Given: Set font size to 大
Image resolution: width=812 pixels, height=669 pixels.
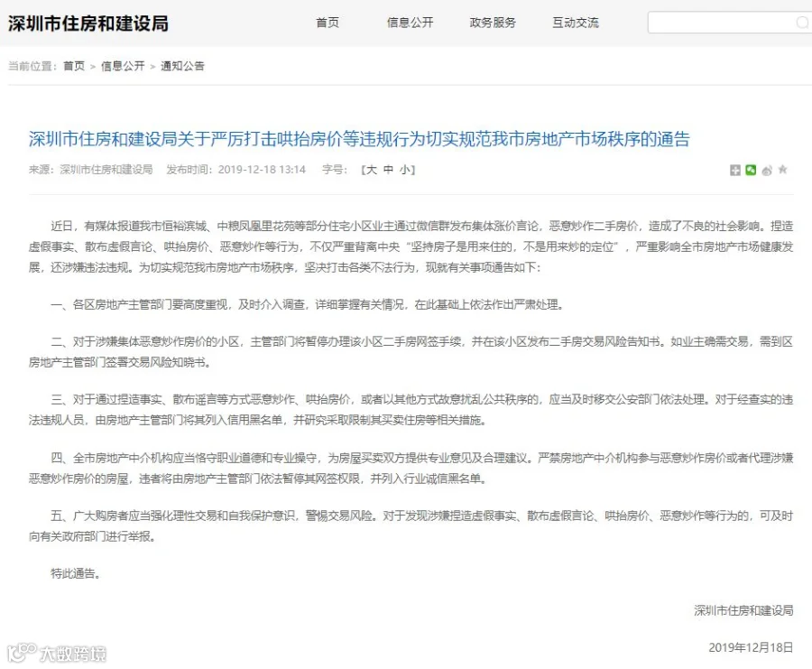Looking at the screenshot, I should click(372, 170).
